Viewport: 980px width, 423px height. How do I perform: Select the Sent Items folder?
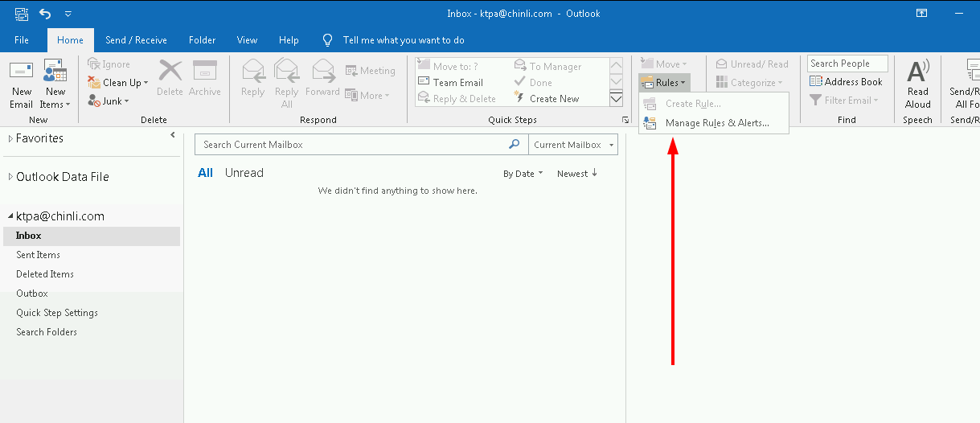click(x=91, y=255)
